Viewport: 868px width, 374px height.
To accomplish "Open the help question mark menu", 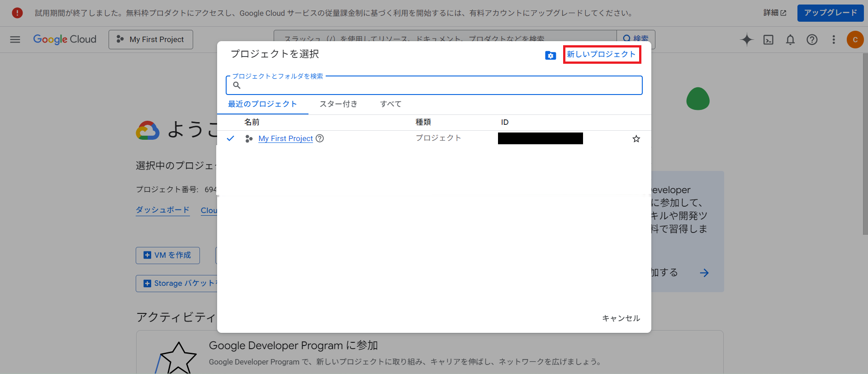I will pos(812,40).
